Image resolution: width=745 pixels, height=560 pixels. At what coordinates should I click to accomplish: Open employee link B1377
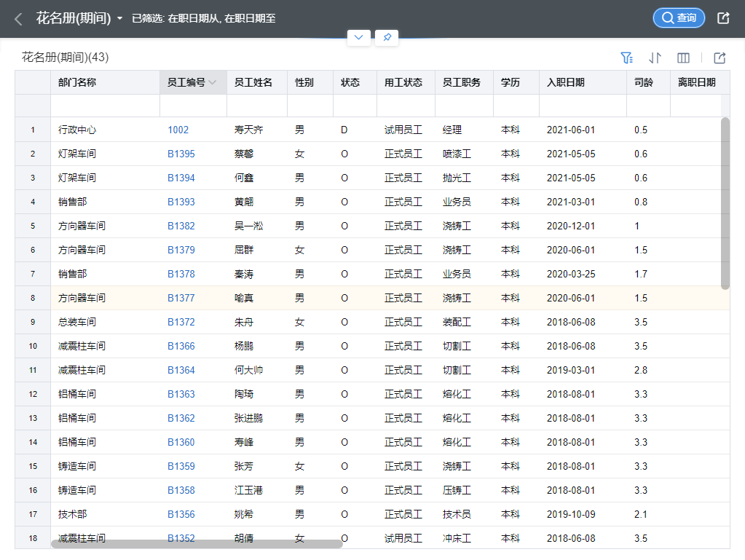point(181,298)
